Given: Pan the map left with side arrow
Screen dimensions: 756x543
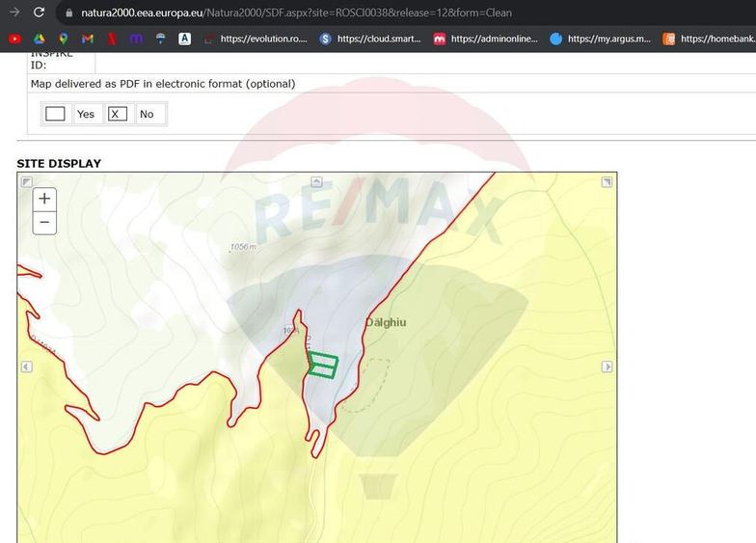Looking at the screenshot, I should point(27,367).
